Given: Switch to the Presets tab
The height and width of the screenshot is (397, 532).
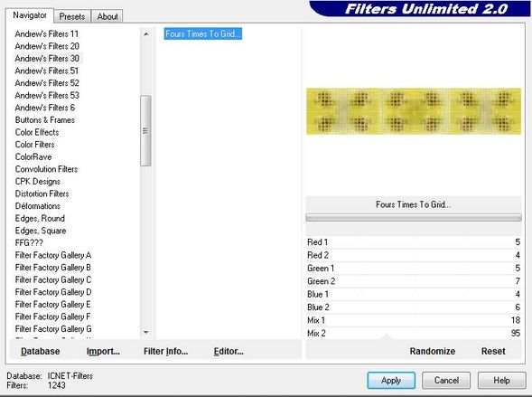Looking at the screenshot, I should (72, 16).
